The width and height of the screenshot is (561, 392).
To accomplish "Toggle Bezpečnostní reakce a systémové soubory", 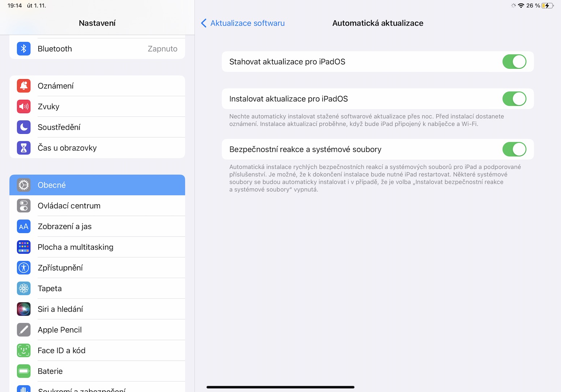I will coord(514,149).
